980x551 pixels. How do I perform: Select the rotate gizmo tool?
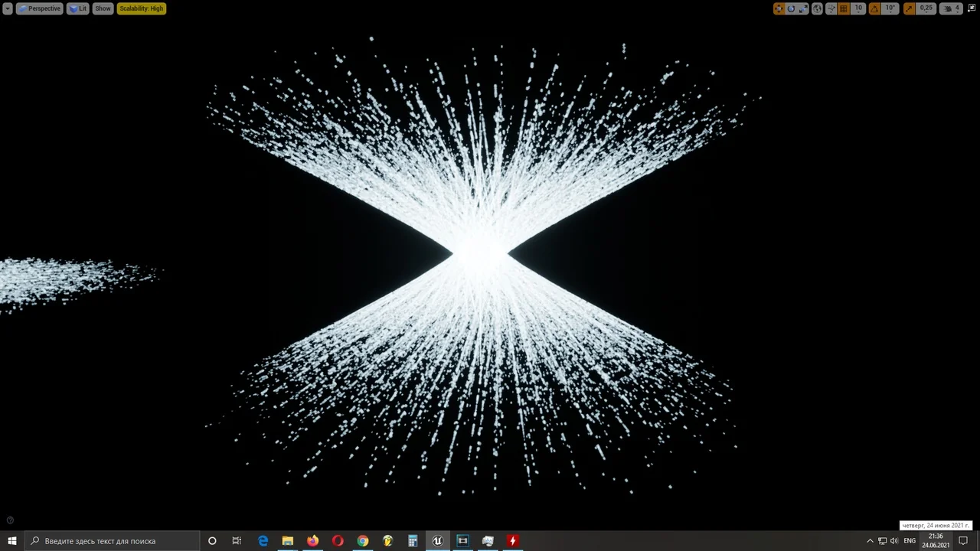[791, 8]
